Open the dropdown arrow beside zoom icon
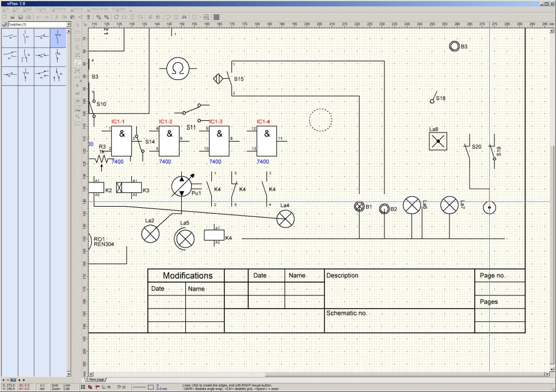Screen dimensions: 556x392 pyautogui.click(x=201, y=17)
